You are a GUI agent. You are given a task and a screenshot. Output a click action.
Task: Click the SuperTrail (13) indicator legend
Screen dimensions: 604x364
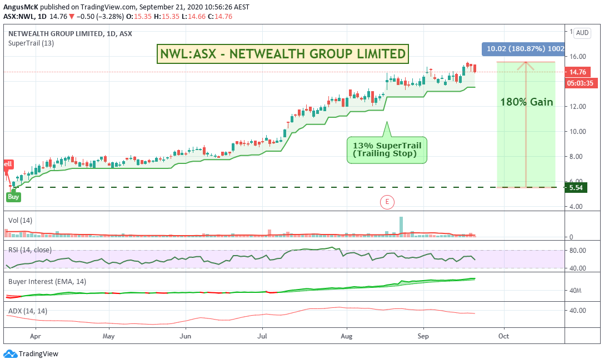pos(31,43)
